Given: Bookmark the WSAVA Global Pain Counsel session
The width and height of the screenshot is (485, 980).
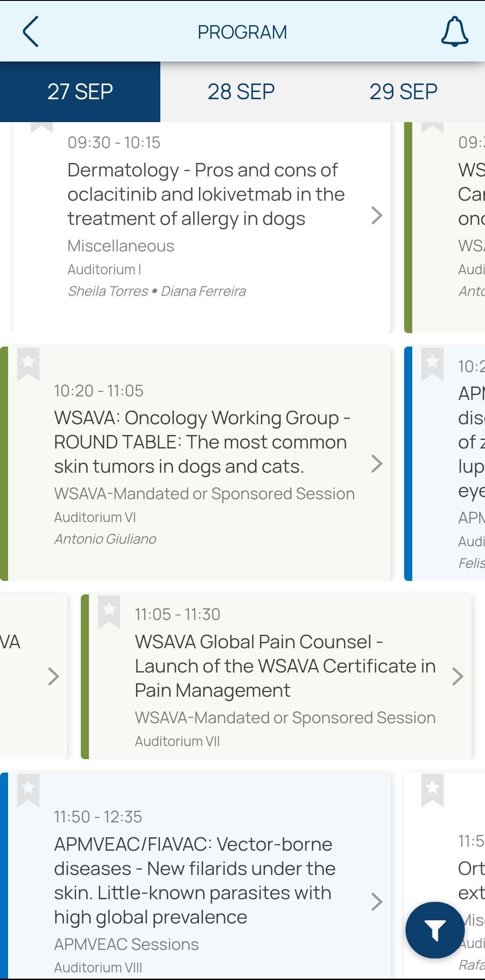Looking at the screenshot, I should coord(109,612).
